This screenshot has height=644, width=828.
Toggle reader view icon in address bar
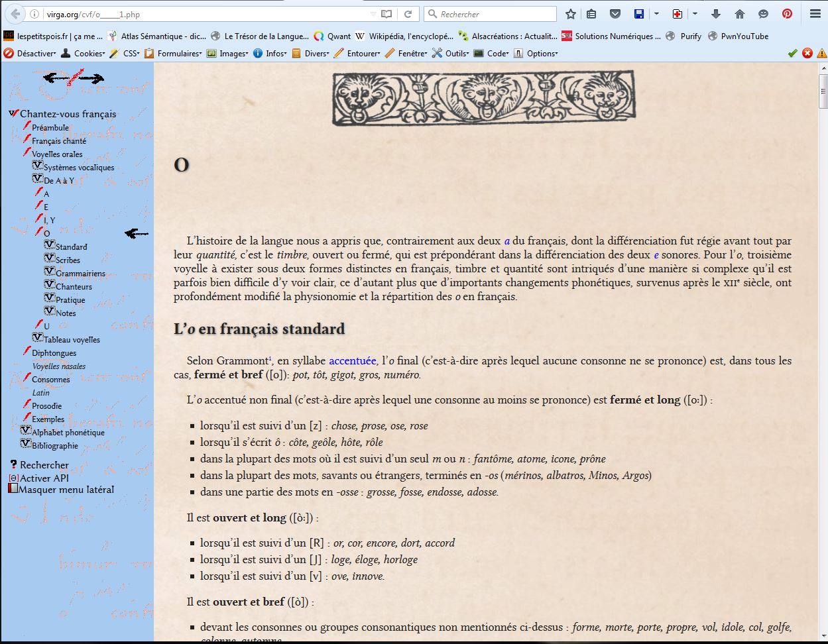pyautogui.click(x=386, y=14)
